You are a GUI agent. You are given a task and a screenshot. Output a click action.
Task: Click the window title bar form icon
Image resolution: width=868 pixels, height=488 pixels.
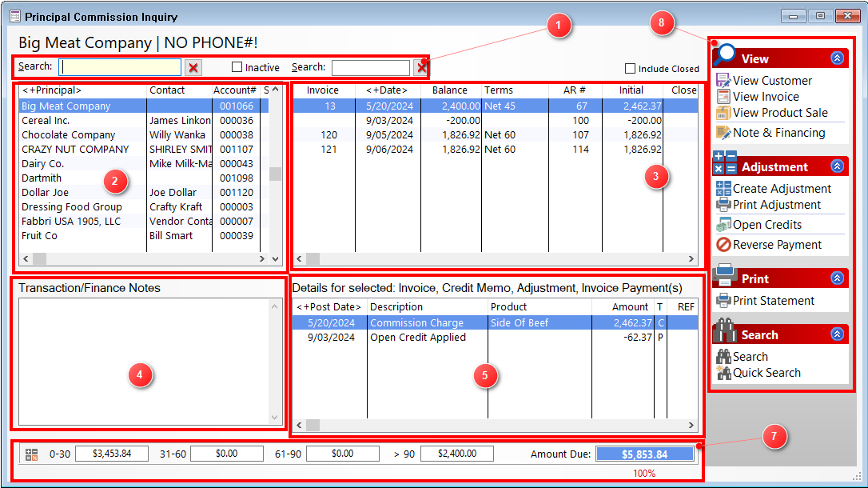pos(15,16)
